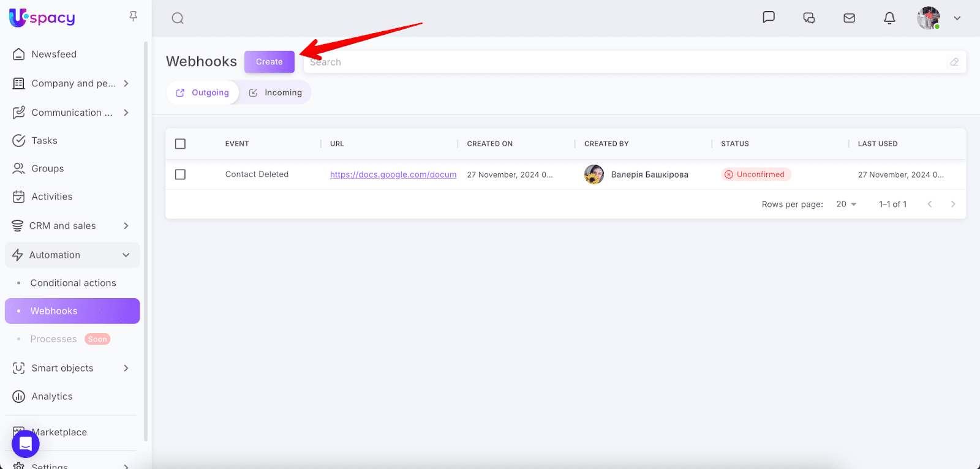The image size is (980, 469).
Task: Open the docs.google.com webhook URL link
Action: click(393, 174)
